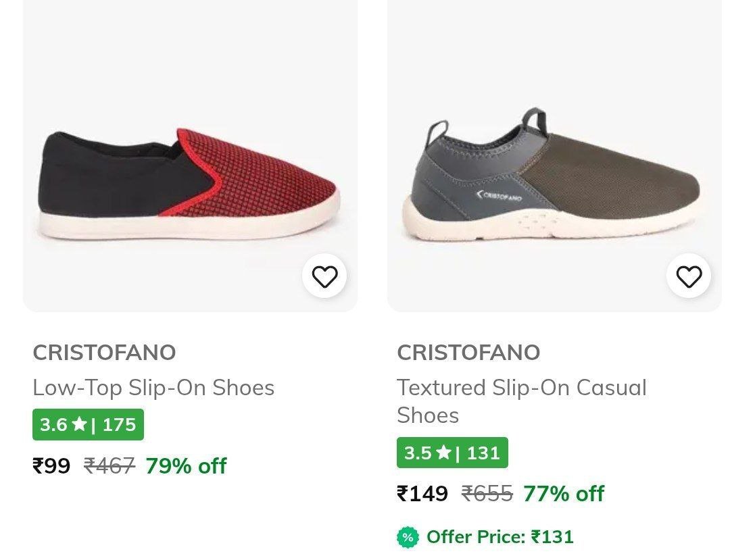The width and height of the screenshot is (730, 560).
Task: Open the Textured Slip-On Casual Shoes title
Action: point(521,401)
